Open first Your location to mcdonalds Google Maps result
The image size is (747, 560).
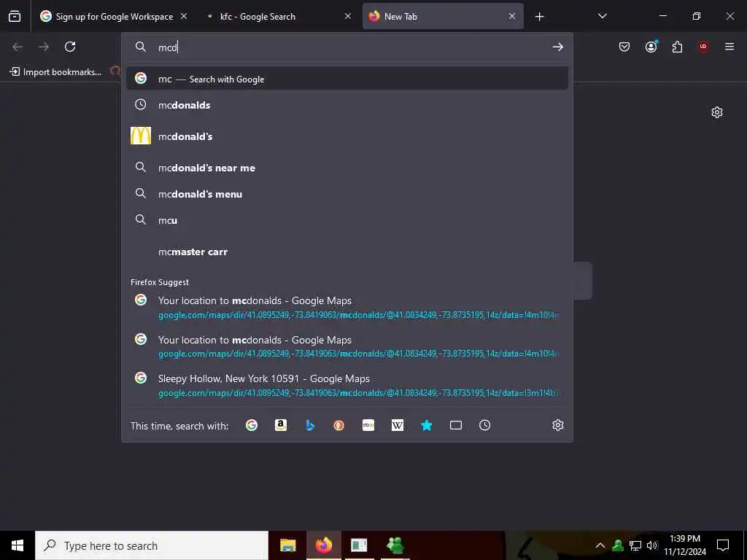[347, 307]
